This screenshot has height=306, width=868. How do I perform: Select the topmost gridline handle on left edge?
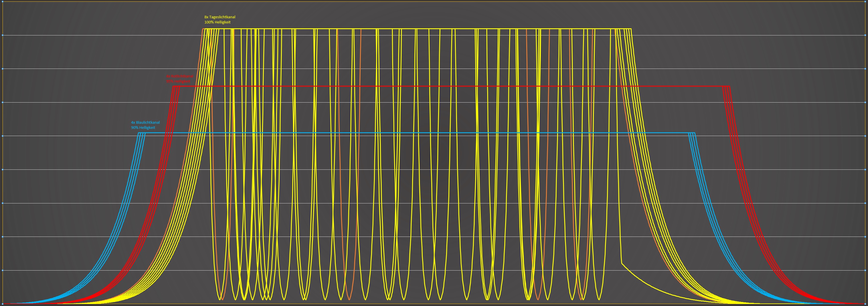[2, 35]
